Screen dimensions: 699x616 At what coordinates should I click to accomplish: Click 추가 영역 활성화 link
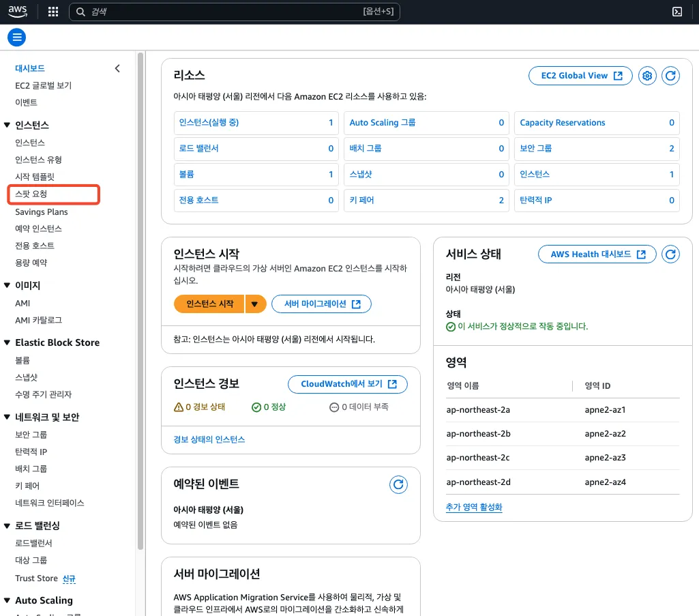474,507
